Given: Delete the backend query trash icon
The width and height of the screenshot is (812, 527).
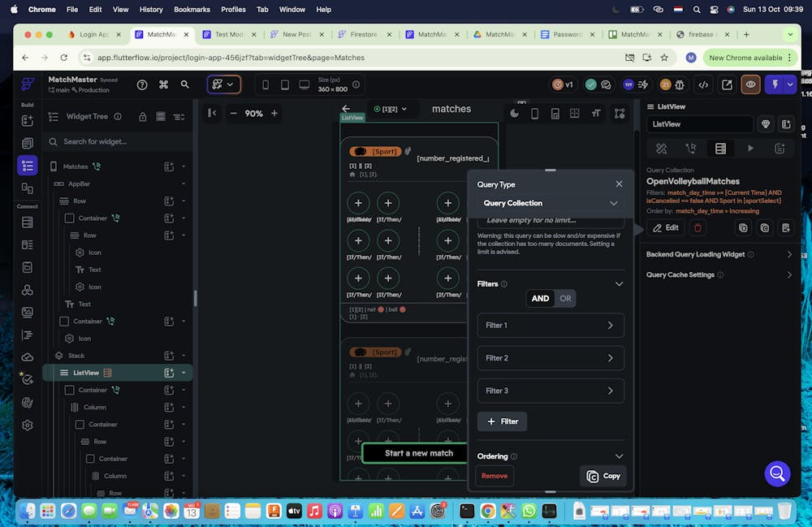Looking at the screenshot, I should (698, 228).
